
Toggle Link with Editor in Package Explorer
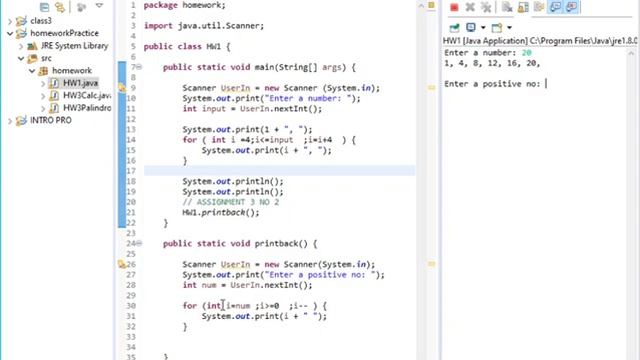coord(60,7)
